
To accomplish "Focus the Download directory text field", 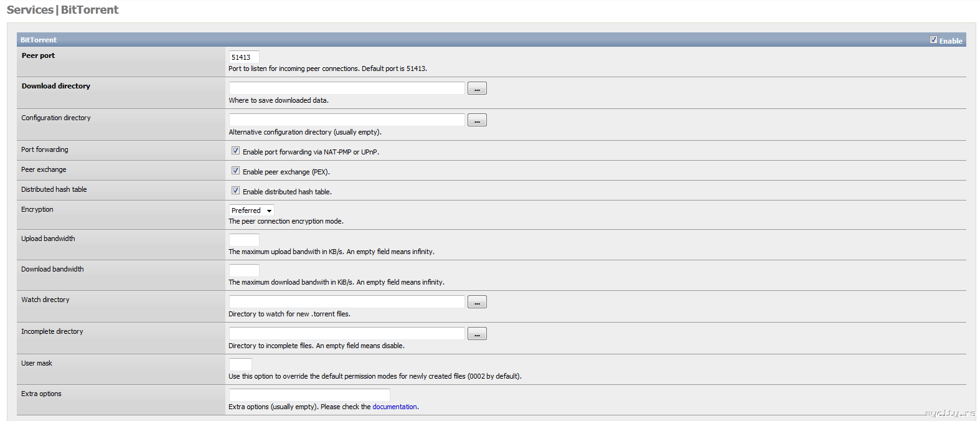I will coord(347,88).
